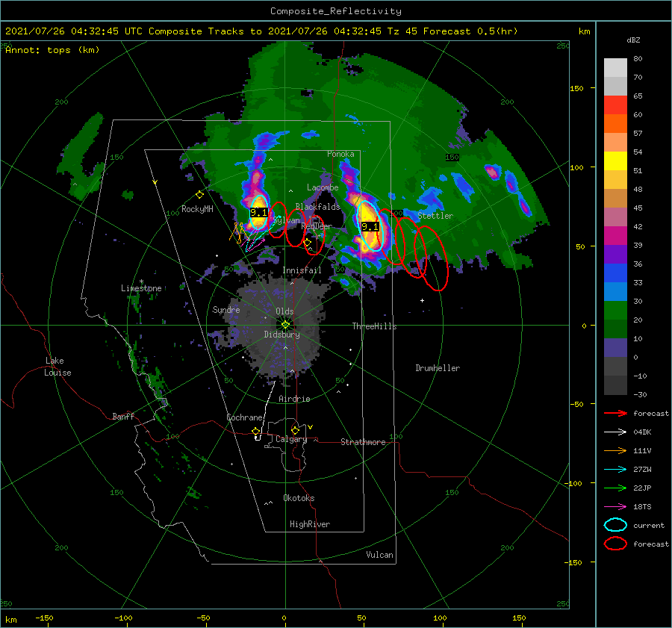
Task: Click the green 22JP track arrow
Action: click(x=615, y=488)
